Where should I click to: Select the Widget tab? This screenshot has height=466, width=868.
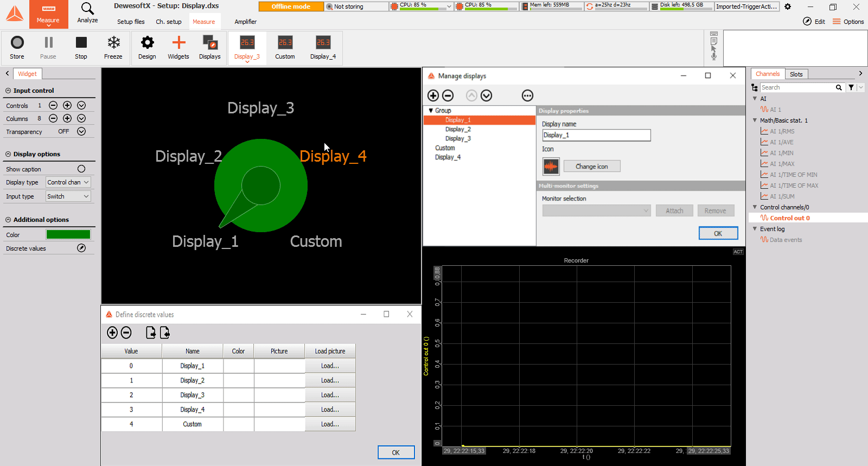point(27,74)
